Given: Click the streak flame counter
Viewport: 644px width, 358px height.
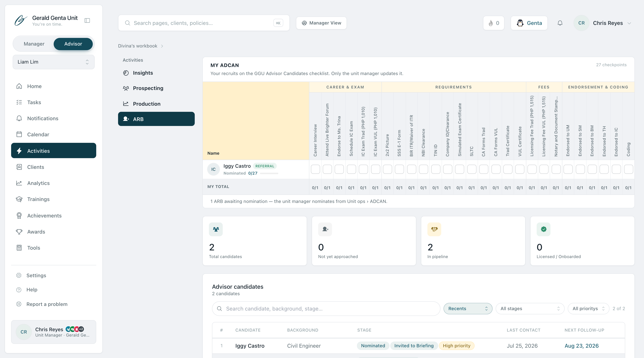Looking at the screenshot, I should pos(494,23).
